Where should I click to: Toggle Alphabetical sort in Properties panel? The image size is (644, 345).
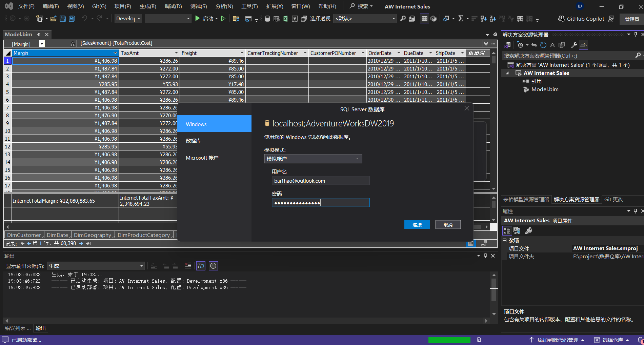pos(517,231)
